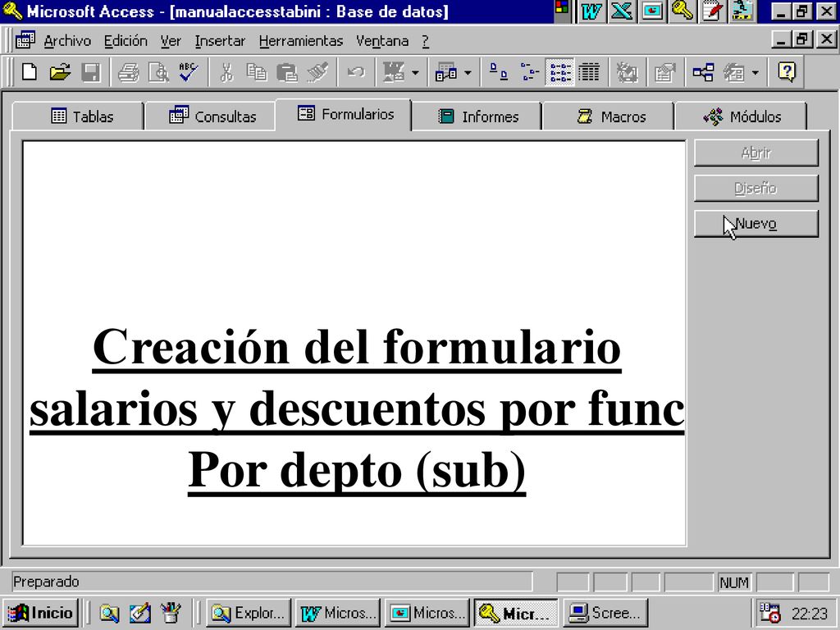Open the Analyze dropdown arrow
This screenshot has height=630, width=840.
tap(468, 72)
